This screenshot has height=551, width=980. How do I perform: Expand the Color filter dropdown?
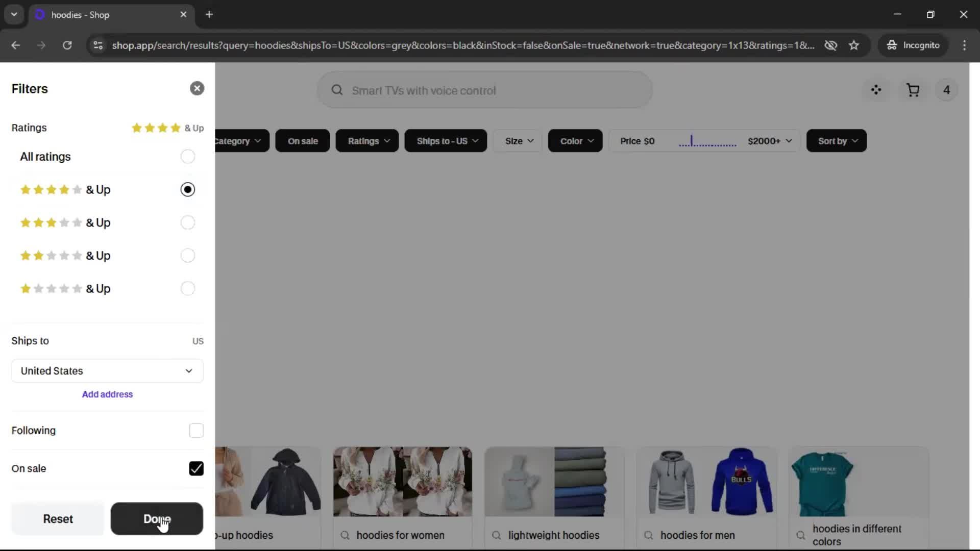pos(575,141)
